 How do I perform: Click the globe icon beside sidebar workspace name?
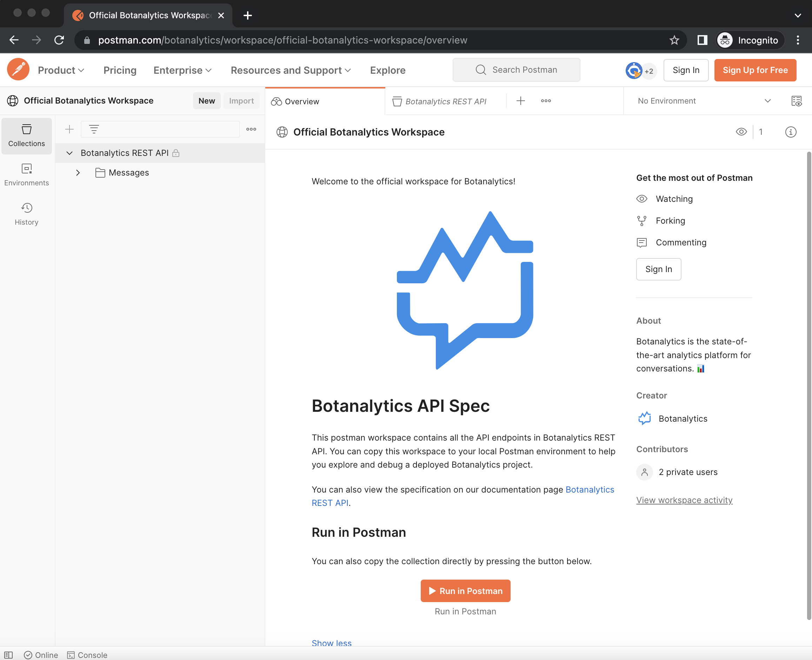tap(13, 101)
